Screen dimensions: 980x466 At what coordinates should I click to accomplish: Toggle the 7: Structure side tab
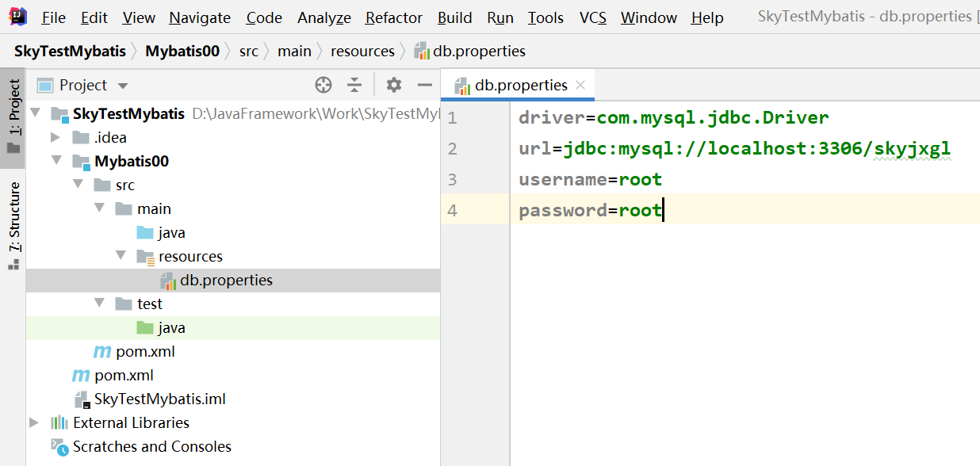tap(13, 225)
